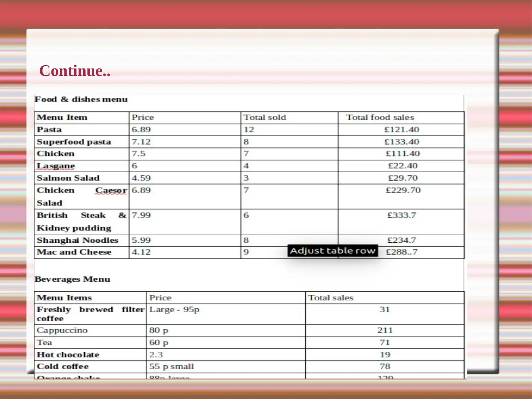This screenshot has width=532, height=399.
Task: Select the 'Cold coffee' cell
Action: pos(90,367)
